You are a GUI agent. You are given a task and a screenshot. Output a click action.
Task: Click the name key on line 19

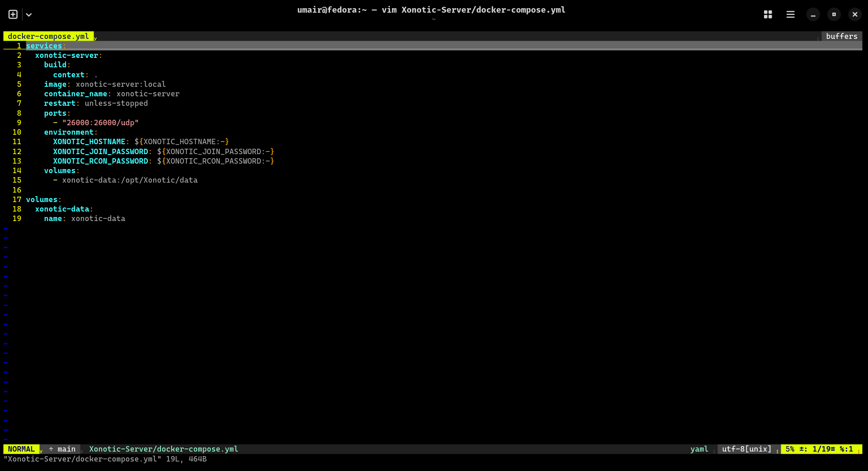[53, 218]
